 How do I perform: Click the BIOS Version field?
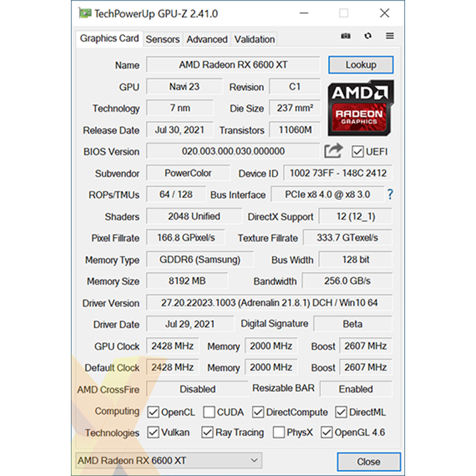(x=233, y=151)
